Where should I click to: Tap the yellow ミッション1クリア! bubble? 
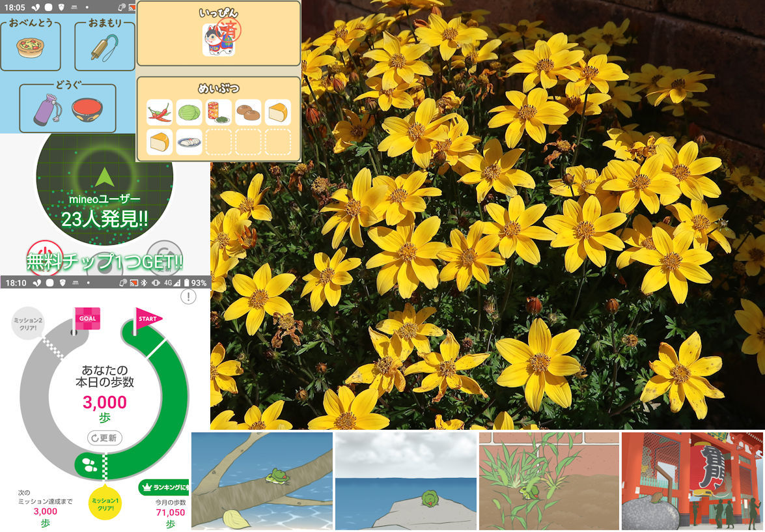[105, 503]
